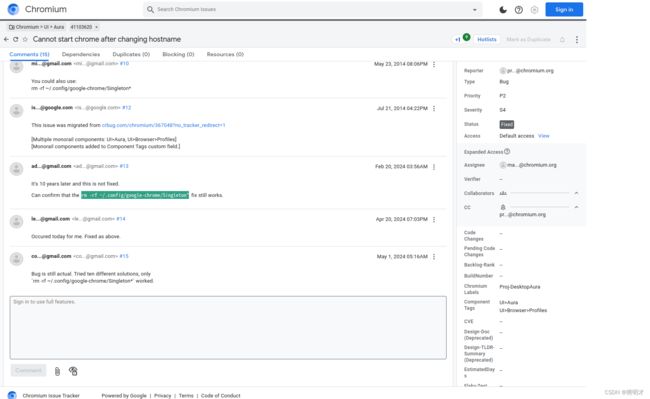Click the attach file paperclip icon
This screenshot has width=650, height=399.
(57, 371)
